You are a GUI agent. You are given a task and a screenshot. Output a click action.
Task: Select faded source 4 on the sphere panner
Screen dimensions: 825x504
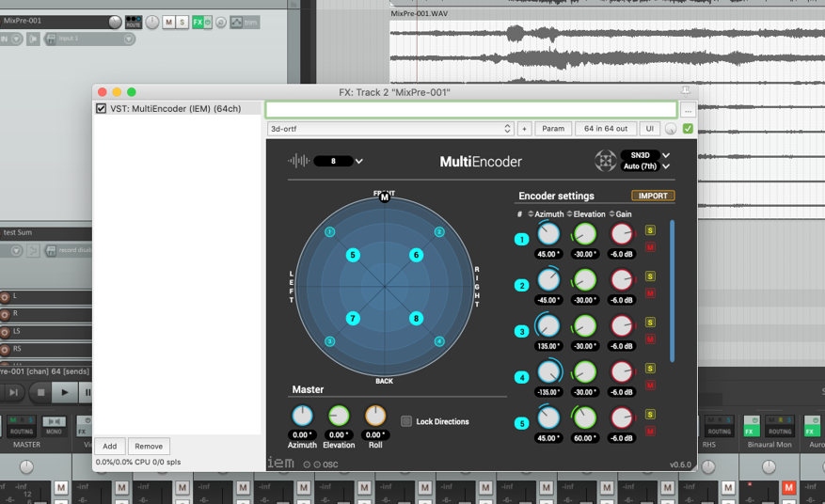pyautogui.click(x=439, y=341)
